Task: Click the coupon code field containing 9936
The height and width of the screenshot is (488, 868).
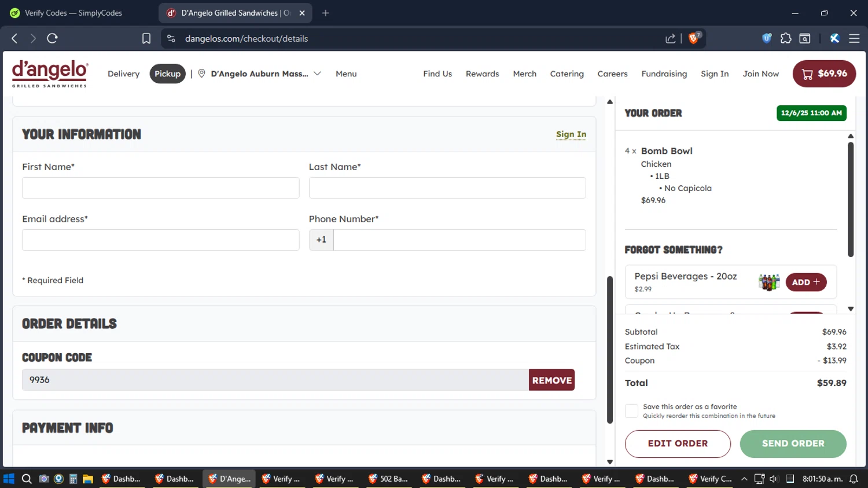Action: pos(275,380)
